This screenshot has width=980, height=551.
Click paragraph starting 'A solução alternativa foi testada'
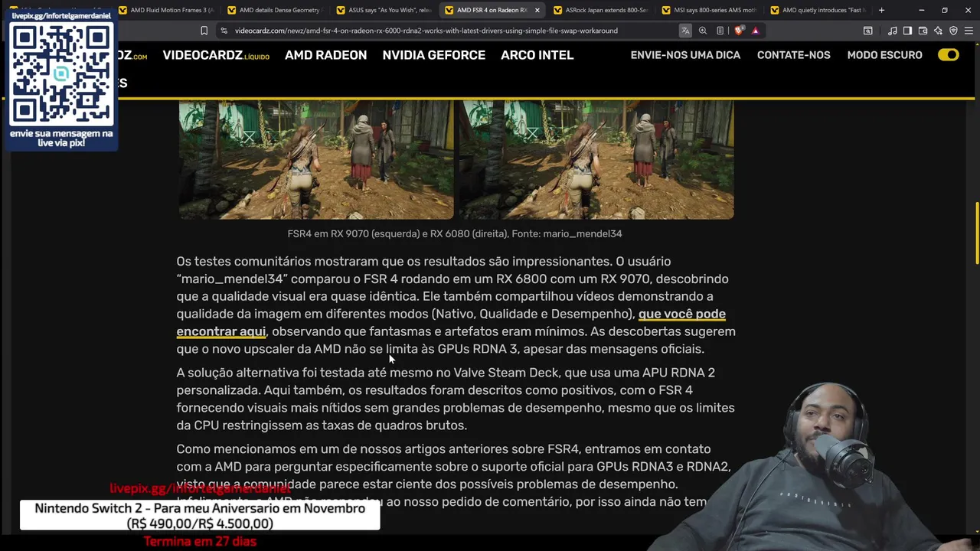coord(456,399)
